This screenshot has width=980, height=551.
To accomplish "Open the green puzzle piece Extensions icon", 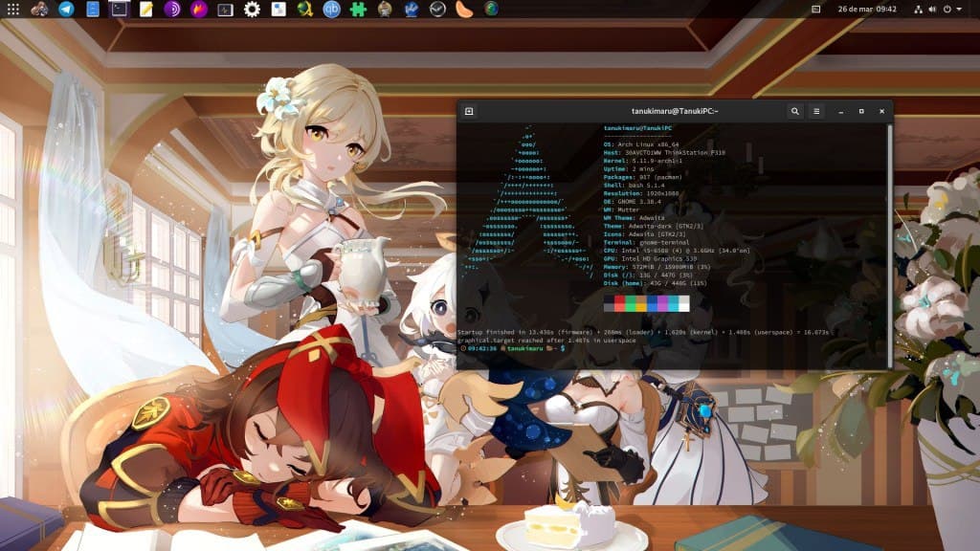I will pyautogui.click(x=358, y=10).
